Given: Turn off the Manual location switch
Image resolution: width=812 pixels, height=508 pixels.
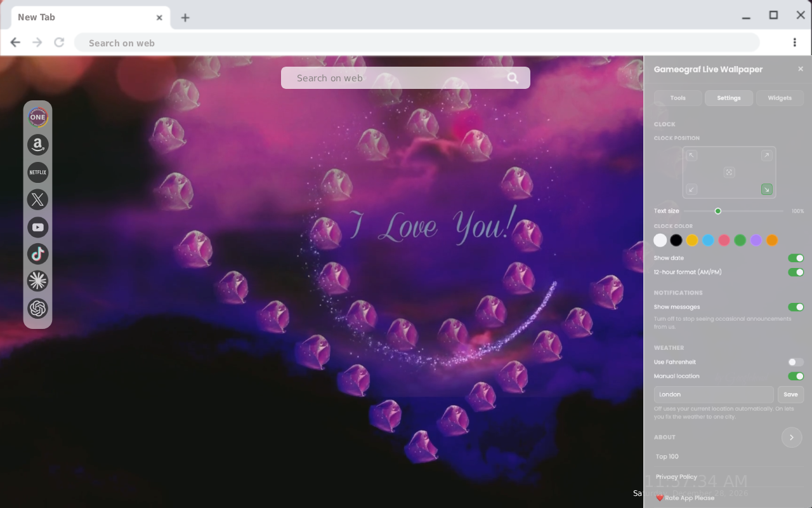Looking at the screenshot, I should [796, 377].
